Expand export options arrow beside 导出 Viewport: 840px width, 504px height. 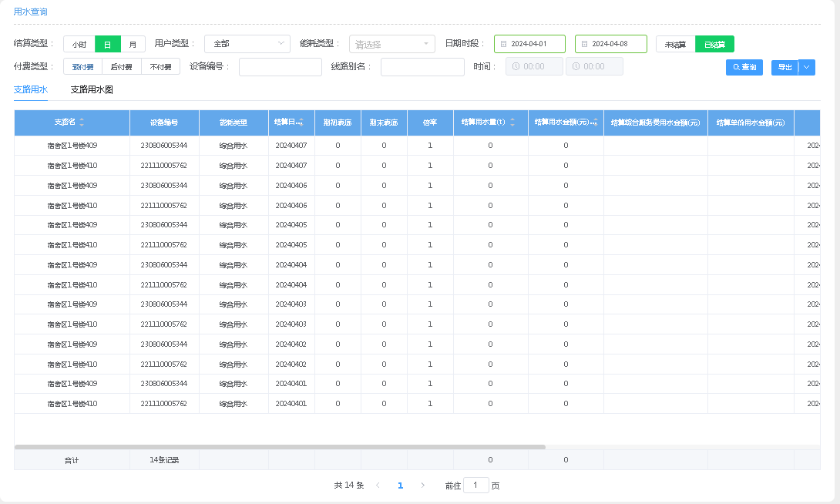(807, 67)
